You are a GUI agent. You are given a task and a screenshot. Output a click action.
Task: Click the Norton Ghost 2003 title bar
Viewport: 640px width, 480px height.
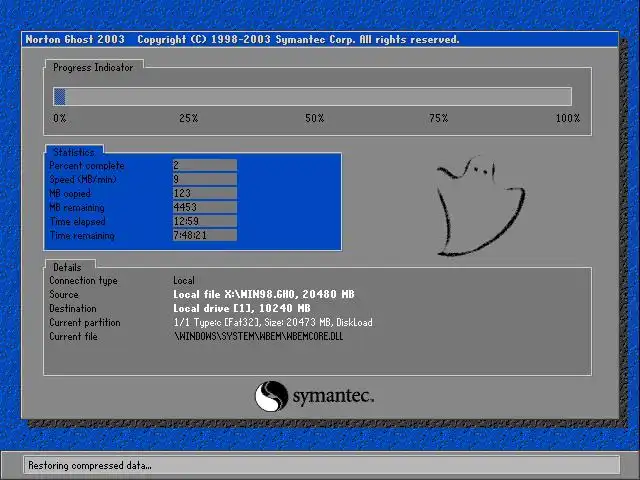320,40
